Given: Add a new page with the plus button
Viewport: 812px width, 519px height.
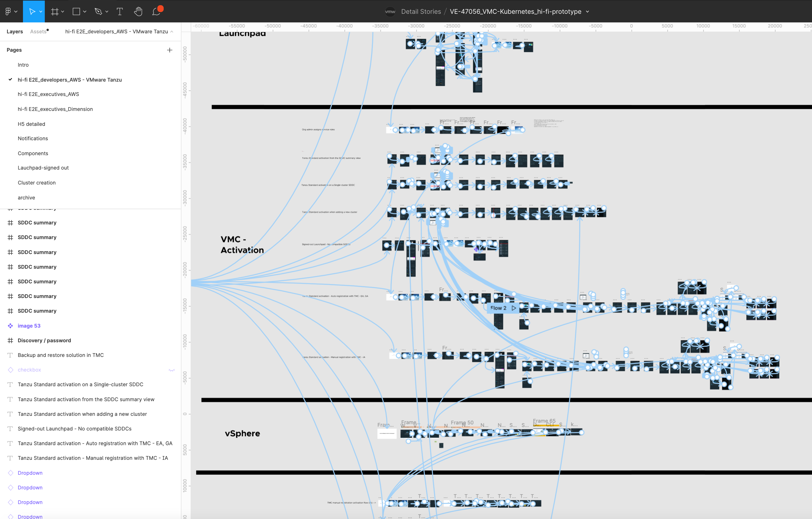Looking at the screenshot, I should [x=170, y=50].
